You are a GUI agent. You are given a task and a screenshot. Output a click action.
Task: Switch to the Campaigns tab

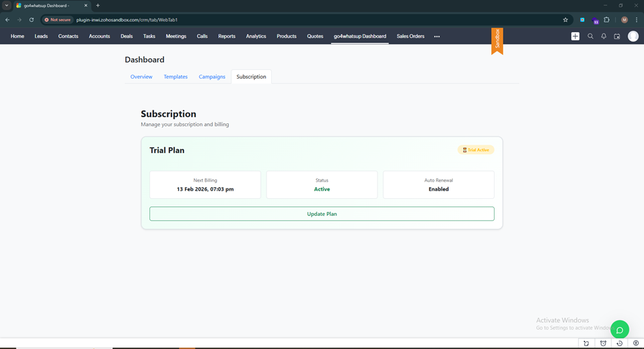(x=212, y=77)
